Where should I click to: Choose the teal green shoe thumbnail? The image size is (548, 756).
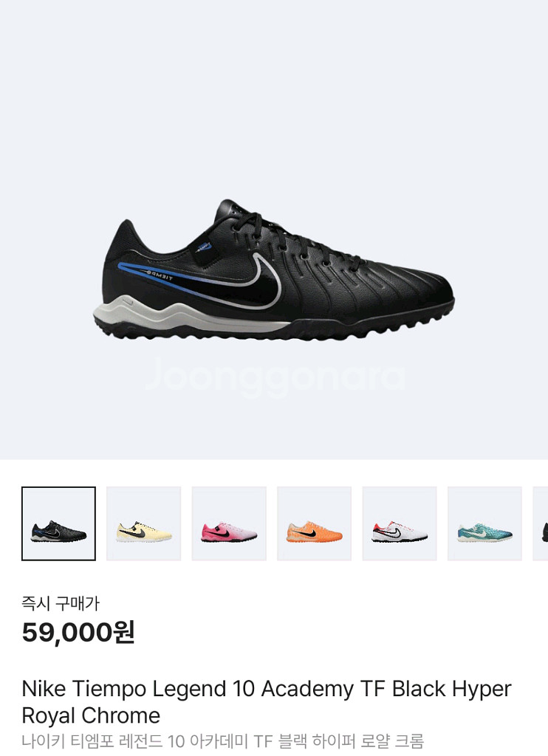pyautogui.click(x=484, y=523)
